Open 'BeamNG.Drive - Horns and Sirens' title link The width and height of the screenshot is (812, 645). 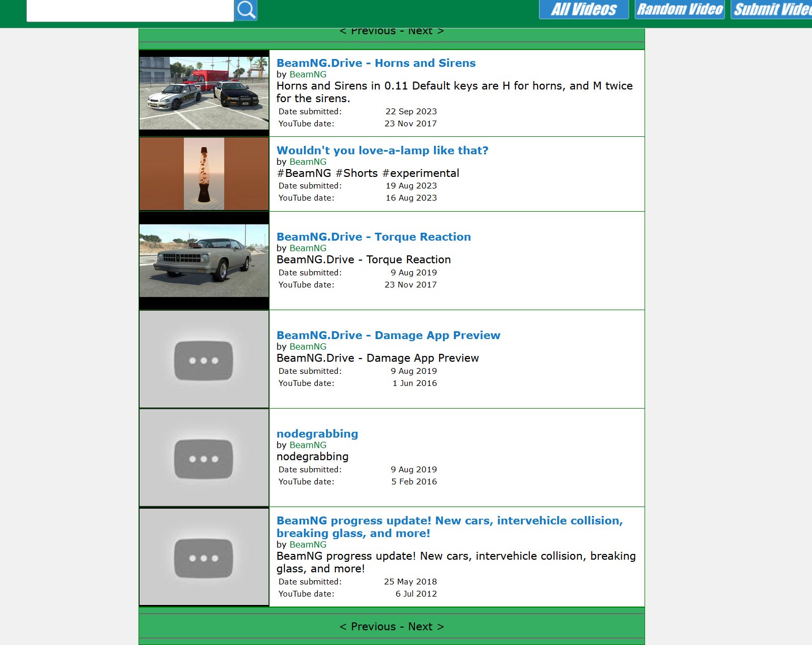coord(376,63)
